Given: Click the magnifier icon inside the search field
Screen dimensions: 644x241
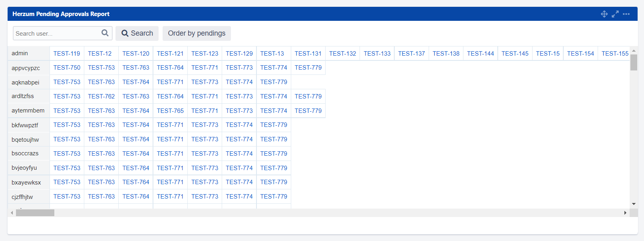Looking at the screenshot, I should coord(105,33).
